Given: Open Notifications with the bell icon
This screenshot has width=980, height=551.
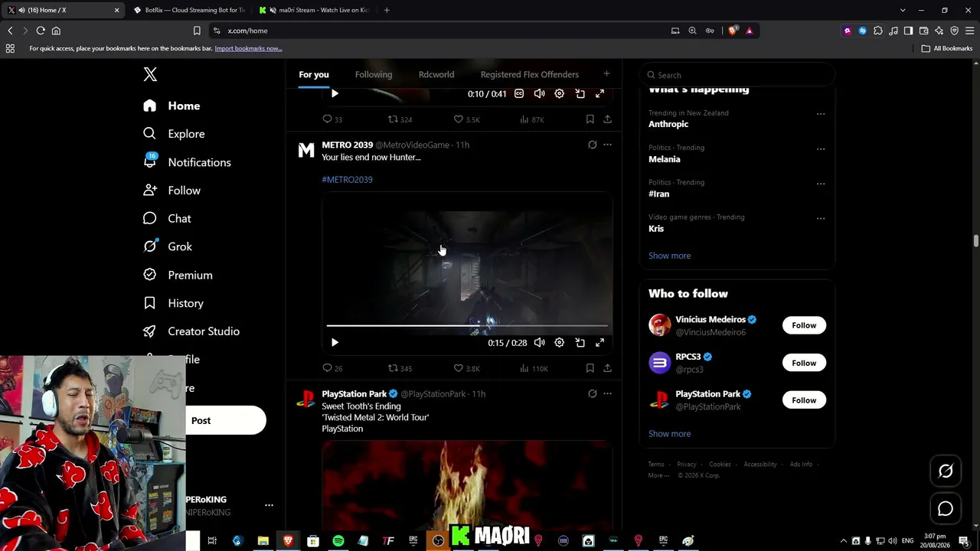Looking at the screenshot, I should point(187,162).
